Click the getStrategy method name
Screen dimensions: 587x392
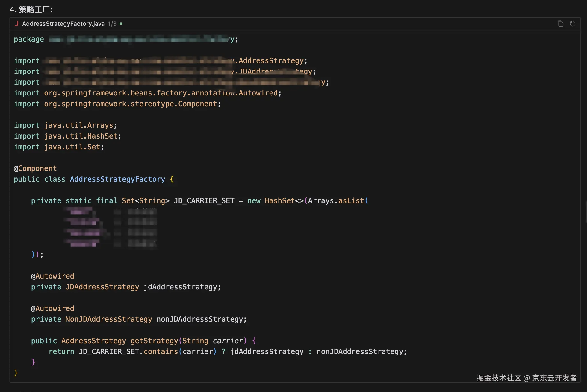154,341
